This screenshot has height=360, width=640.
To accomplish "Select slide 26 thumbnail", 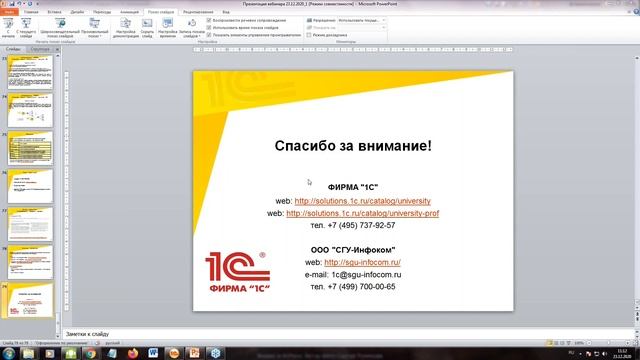I will click(30, 186).
